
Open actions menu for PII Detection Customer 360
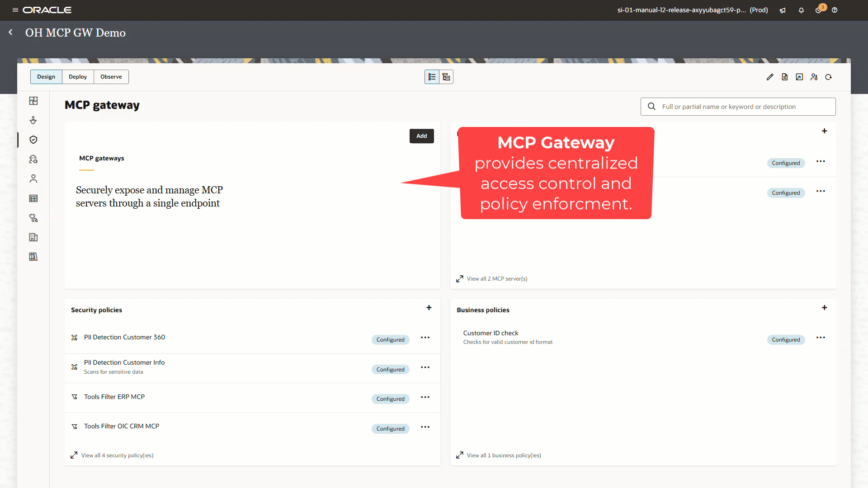(425, 338)
